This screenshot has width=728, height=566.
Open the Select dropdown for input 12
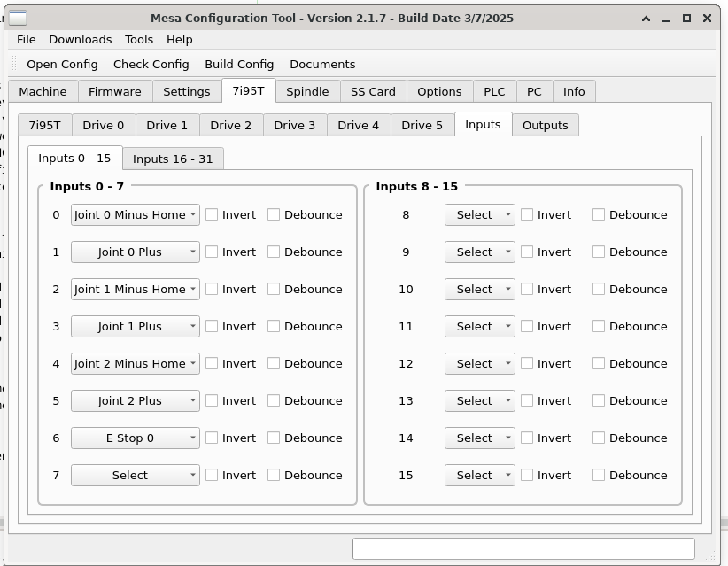[x=480, y=363]
